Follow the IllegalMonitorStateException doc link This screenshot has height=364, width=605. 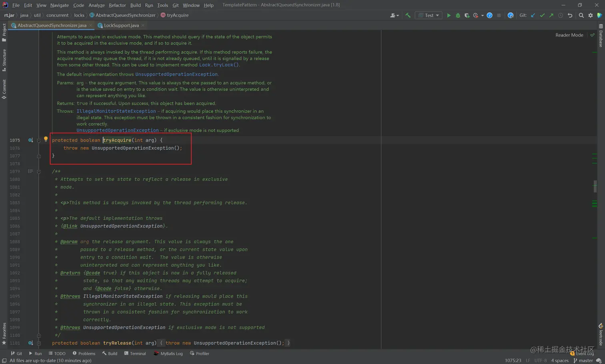(x=116, y=111)
